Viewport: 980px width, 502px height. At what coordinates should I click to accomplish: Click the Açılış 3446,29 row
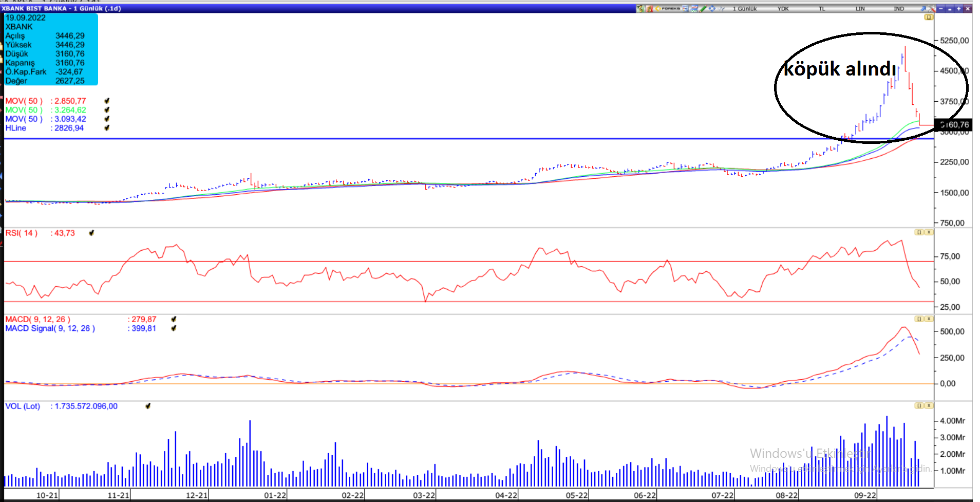pos(45,36)
